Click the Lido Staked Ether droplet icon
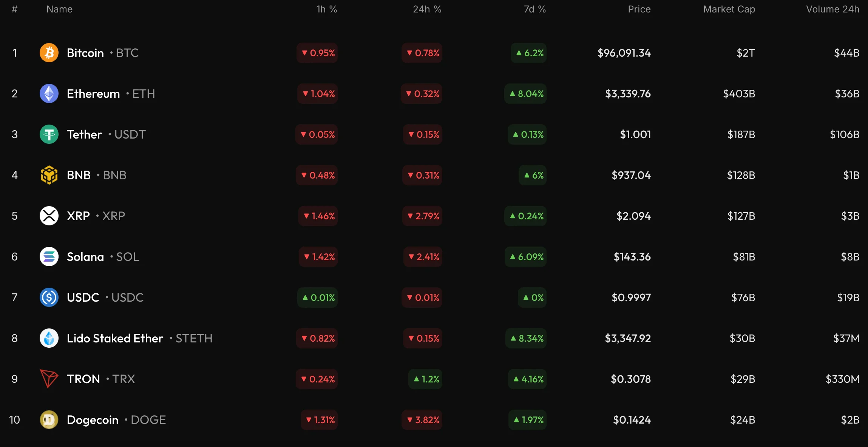This screenshot has width=868, height=447. (49, 338)
